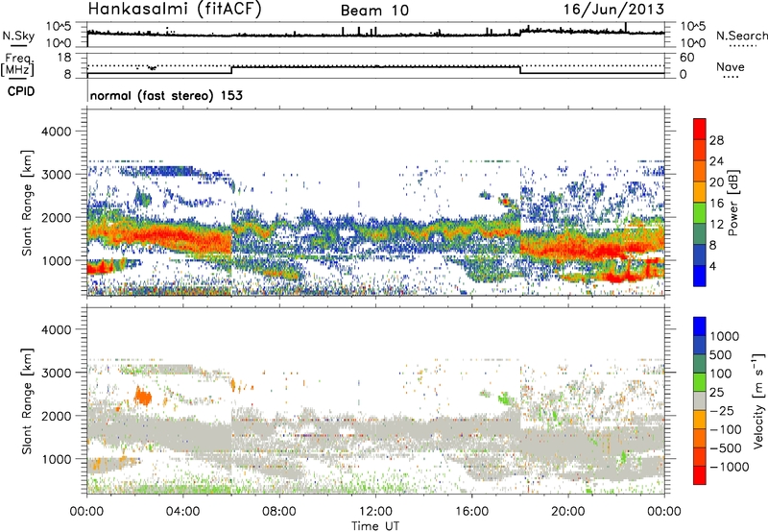Click the '−100' velocity colorbar label
This screenshot has height=532, width=768.
[x=726, y=429]
